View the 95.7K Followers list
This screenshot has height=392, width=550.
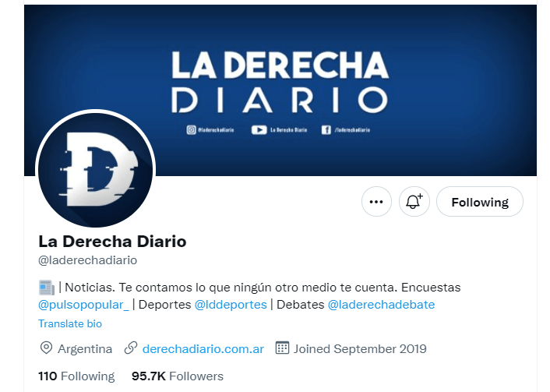click(178, 376)
